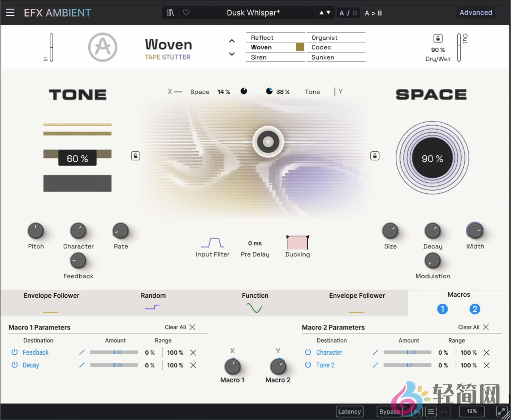Switch from A to B preset slot
The image size is (511, 420).
click(x=355, y=13)
